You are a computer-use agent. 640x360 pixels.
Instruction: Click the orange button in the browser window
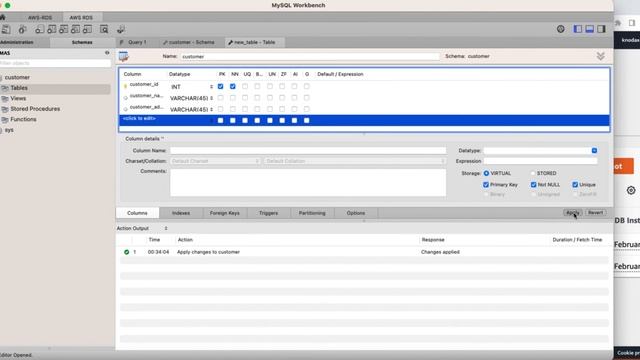[x=623, y=166]
